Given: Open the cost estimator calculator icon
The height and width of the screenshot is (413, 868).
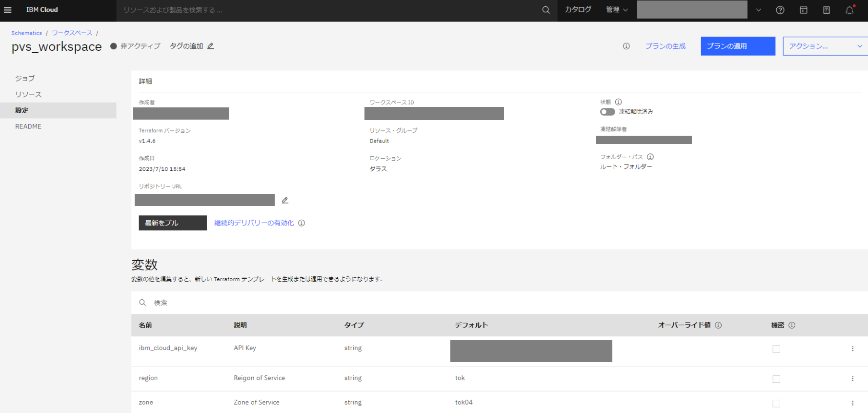Looking at the screenshot, I should (x=826, y=10).
